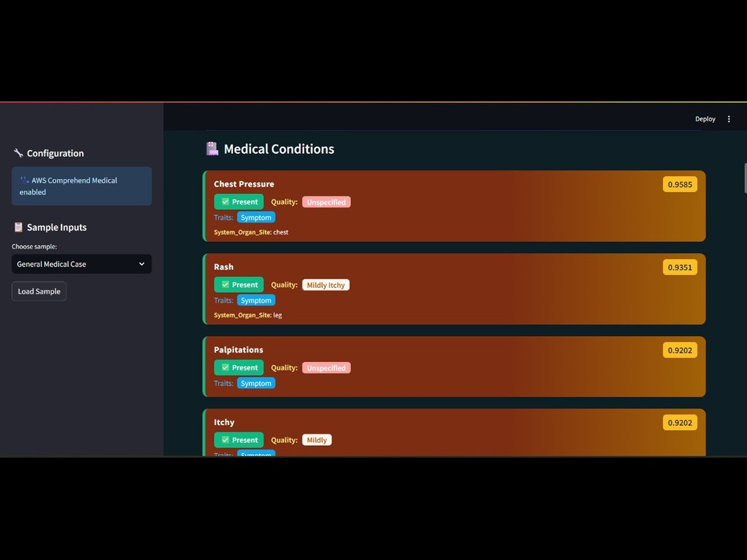This screenshot has height=560, width=747.
Task: Click the Mildly Itchy quality tag
Action: 326,284
